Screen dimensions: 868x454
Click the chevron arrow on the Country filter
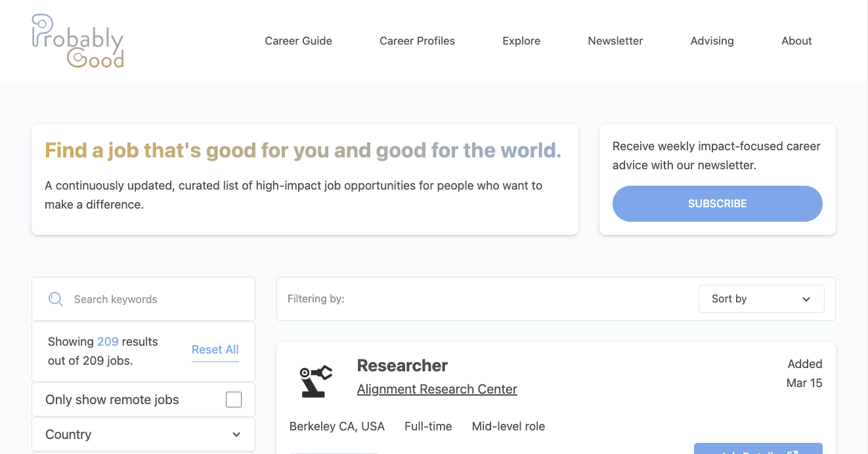coord(236,434)
